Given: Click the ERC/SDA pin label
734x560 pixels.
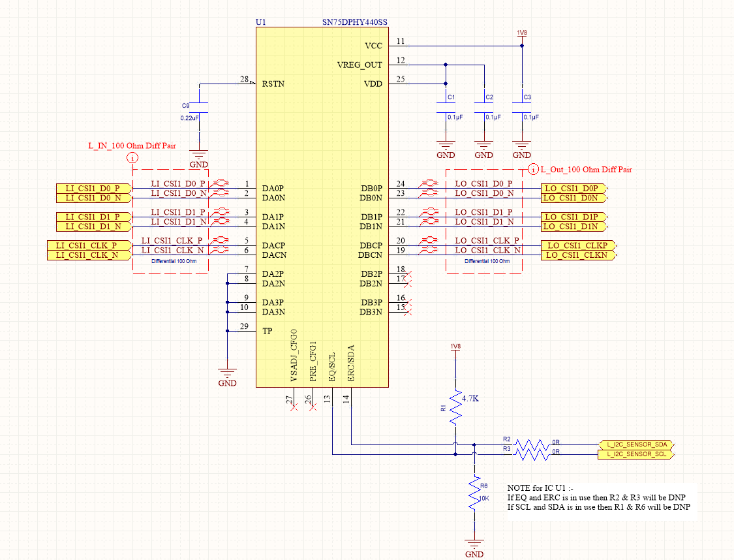Looking at the screenshot, I should (x=351, y=364).
